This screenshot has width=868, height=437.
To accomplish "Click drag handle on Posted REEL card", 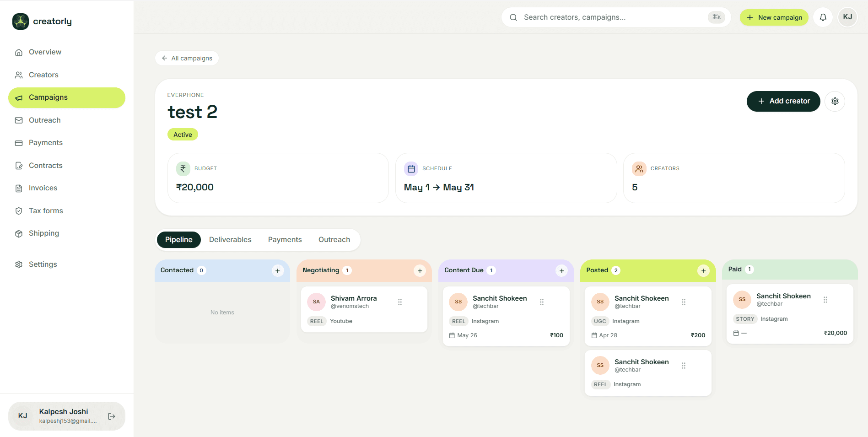I will pyautogui.click(x=684, y=366).
